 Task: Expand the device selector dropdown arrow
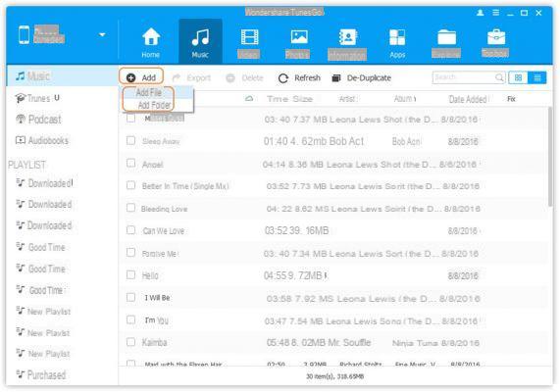pos(102,34)
